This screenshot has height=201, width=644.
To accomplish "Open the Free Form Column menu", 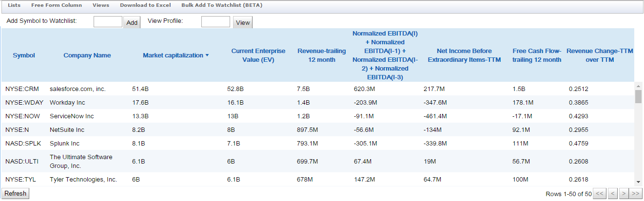I will tap(56, 5).
